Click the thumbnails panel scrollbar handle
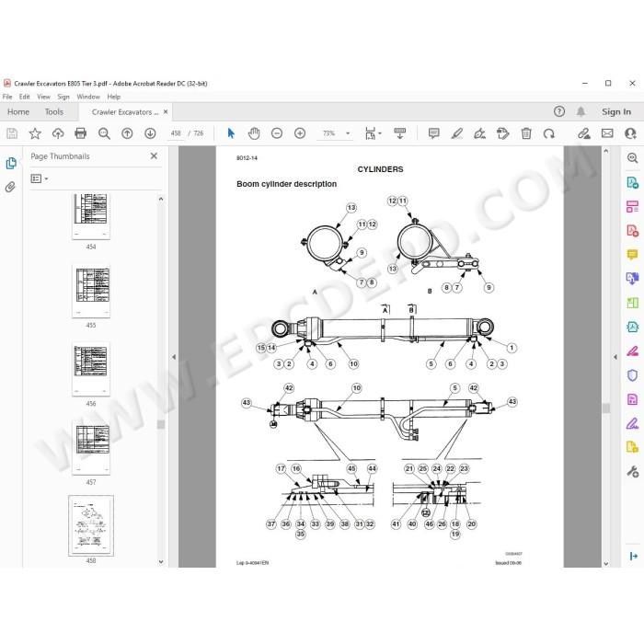The image size is (644, 644). click(161, 424)
